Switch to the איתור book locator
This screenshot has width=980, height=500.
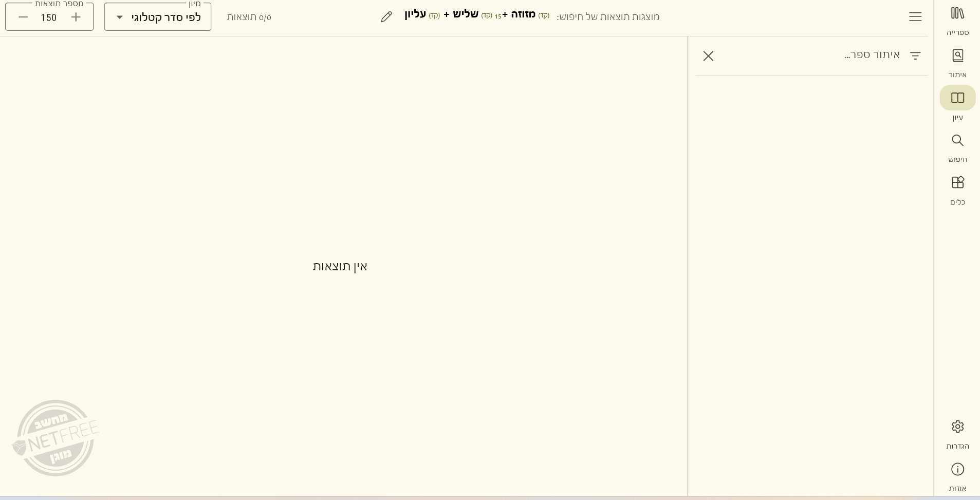click(x=957, y=62)
